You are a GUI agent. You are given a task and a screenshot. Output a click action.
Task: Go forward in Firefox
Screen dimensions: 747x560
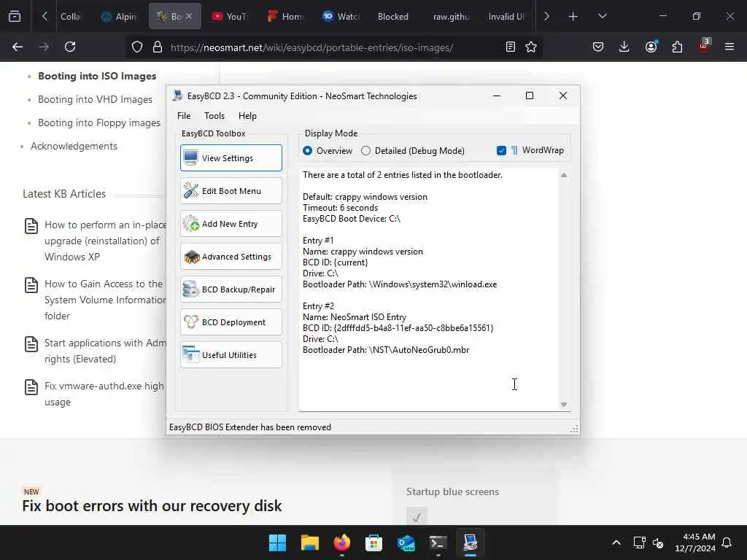(44, 47)
